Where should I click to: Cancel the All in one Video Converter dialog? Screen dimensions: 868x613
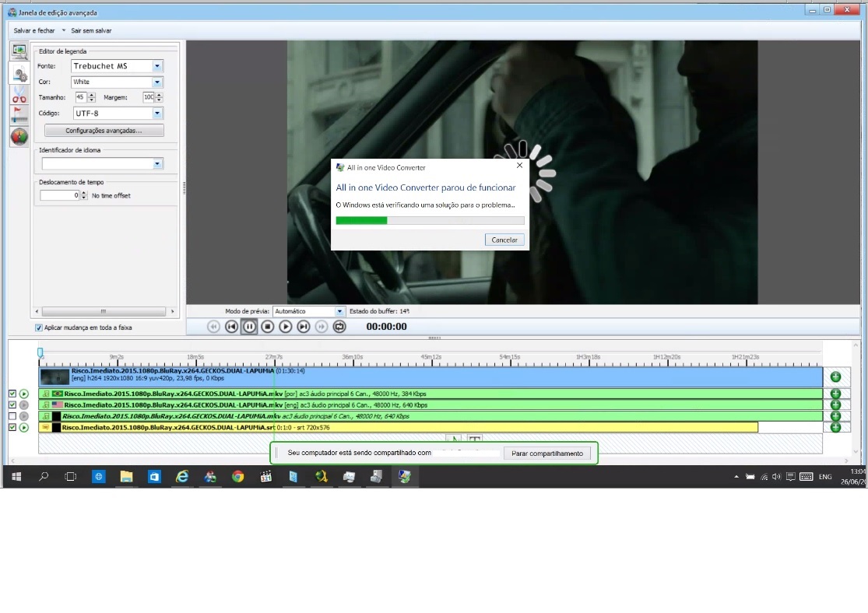click(504, 240)
